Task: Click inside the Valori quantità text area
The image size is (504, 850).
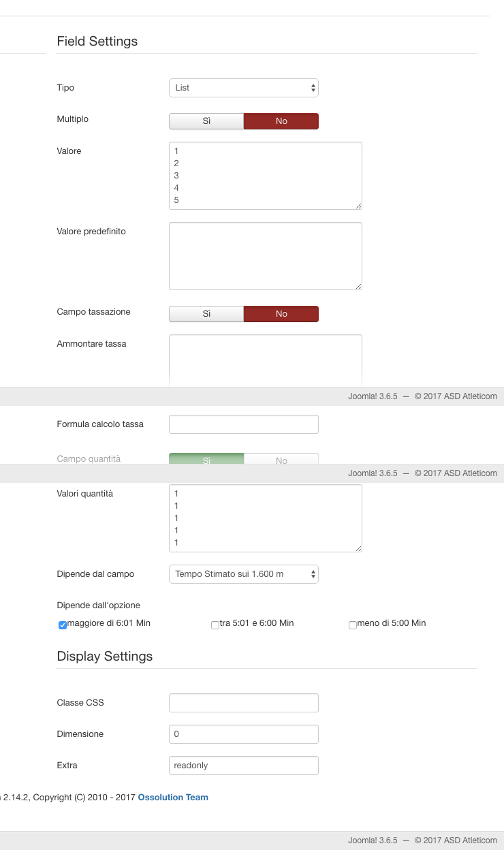Action: (265, 518)
